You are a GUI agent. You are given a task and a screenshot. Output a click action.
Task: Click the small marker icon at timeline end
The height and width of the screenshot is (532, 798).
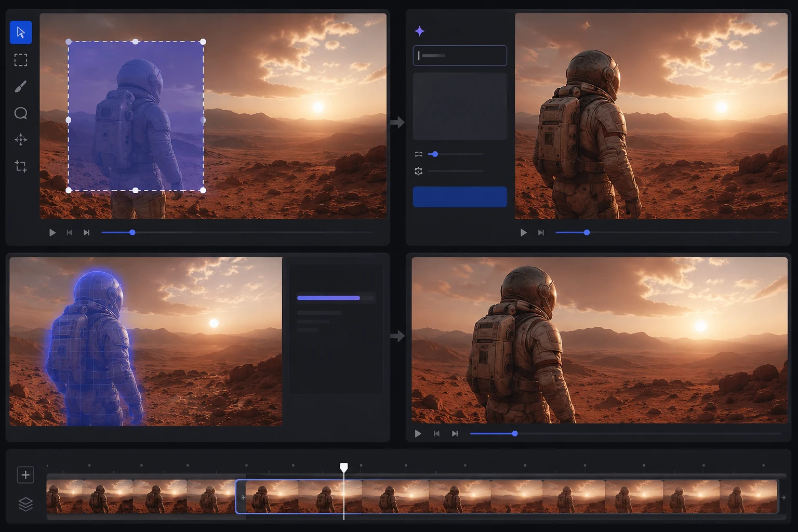click(783, 498)
